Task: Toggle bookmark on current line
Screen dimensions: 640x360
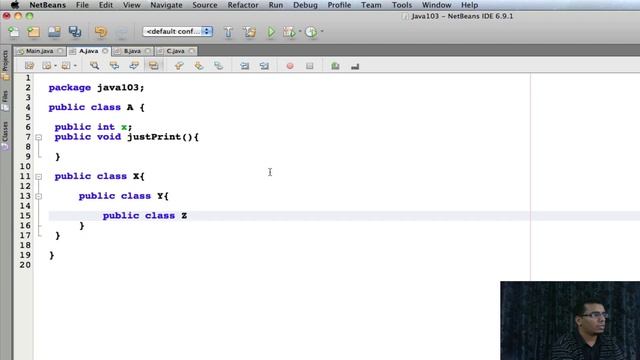Action: coord(218,66)
